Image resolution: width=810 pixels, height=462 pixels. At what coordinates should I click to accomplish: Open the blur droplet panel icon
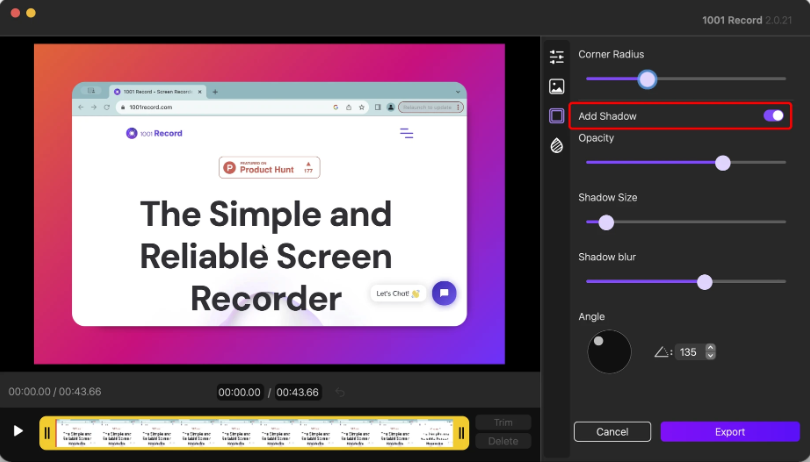point(556,146)
